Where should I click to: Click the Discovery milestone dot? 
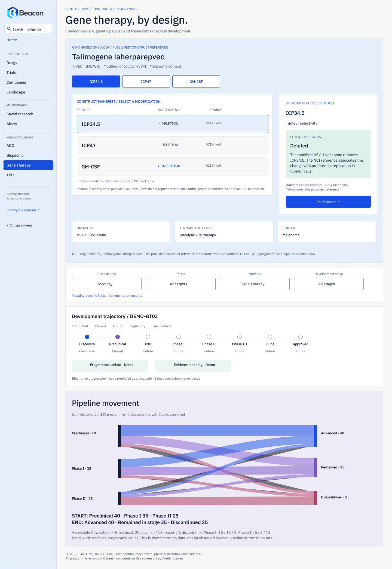coord(87,337)
